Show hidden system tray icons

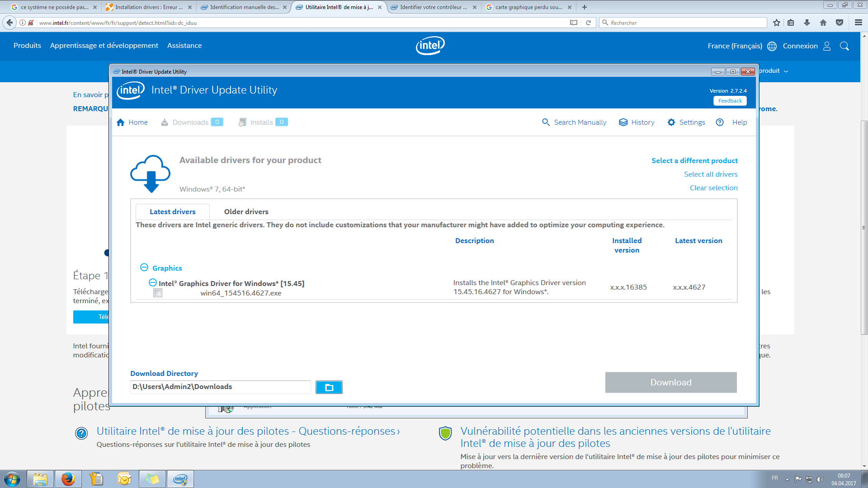pos(787,479)
